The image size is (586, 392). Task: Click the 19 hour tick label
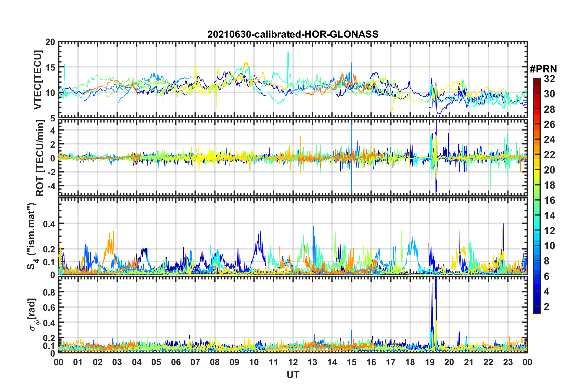pyautogui.click(x=429, y=362)
